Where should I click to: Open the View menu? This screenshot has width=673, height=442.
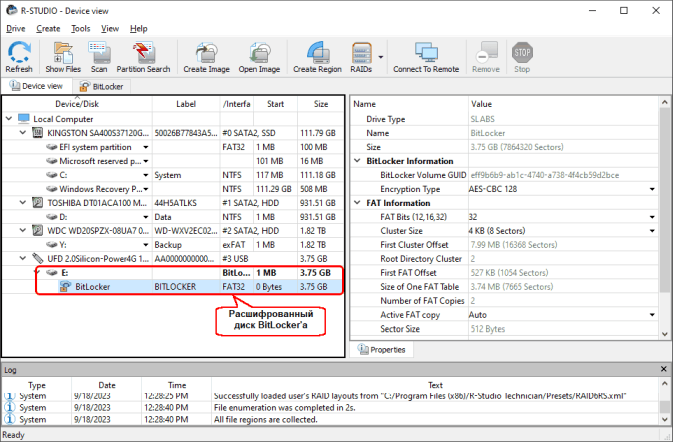point(110,28)
